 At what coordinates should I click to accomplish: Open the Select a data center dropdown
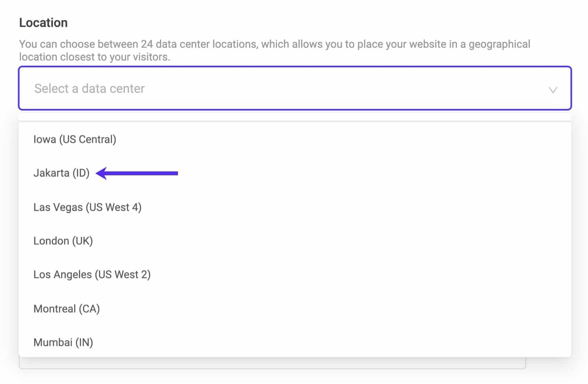(295, 88)
